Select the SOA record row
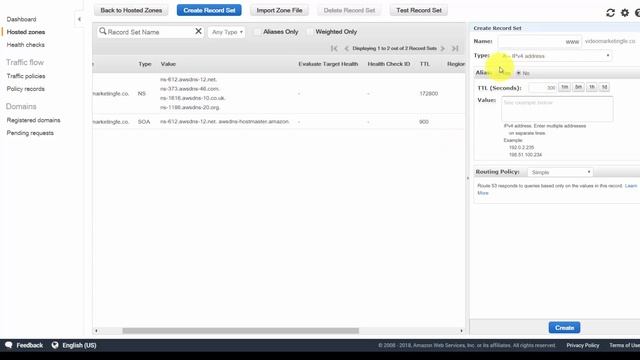 (x=278, y=122)
